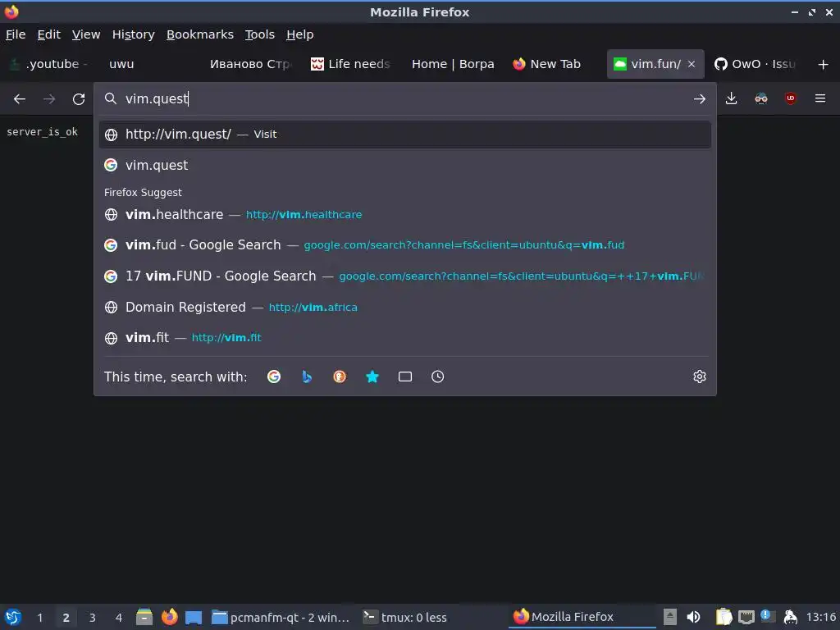Switch to the New Tab tab
This screenshot has width=840, height=630.
(x=554, y=64)
